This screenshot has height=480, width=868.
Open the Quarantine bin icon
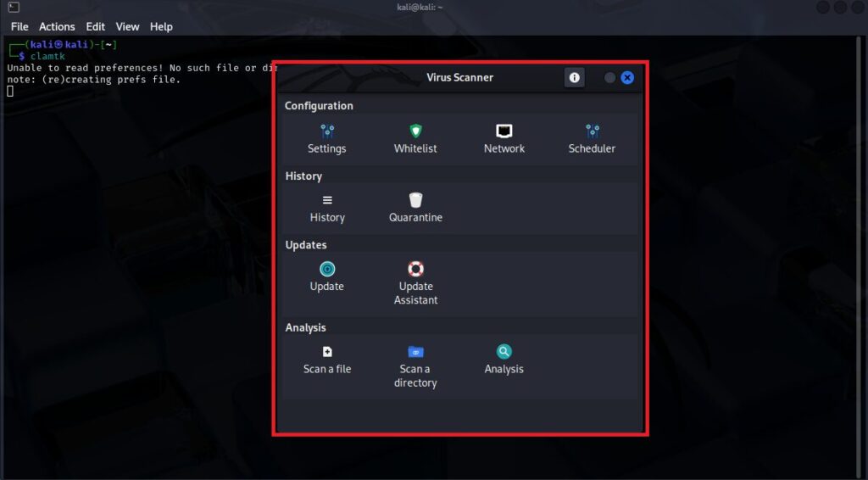tap(415, 201)
